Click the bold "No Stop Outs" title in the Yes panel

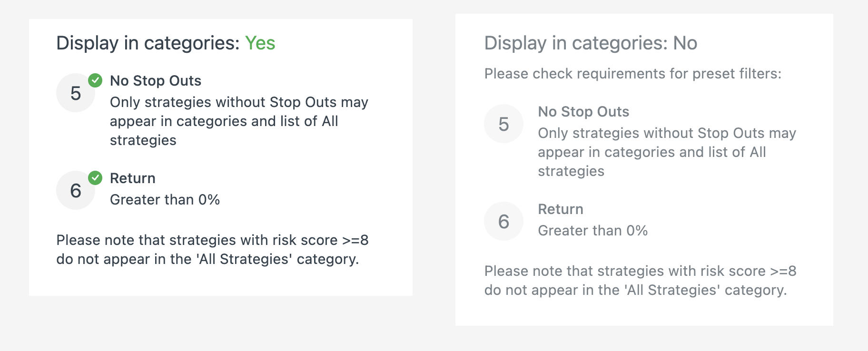(156, 81)
